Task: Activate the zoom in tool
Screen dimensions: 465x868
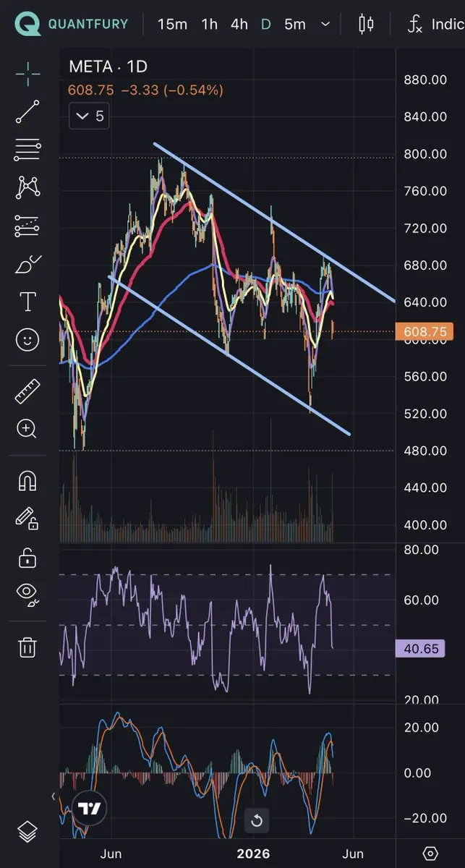Action: [x=27, y=429]
